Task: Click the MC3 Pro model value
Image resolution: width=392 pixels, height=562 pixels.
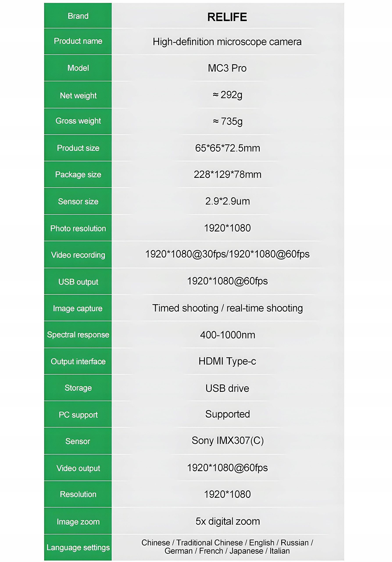Action: coord(227,68)
